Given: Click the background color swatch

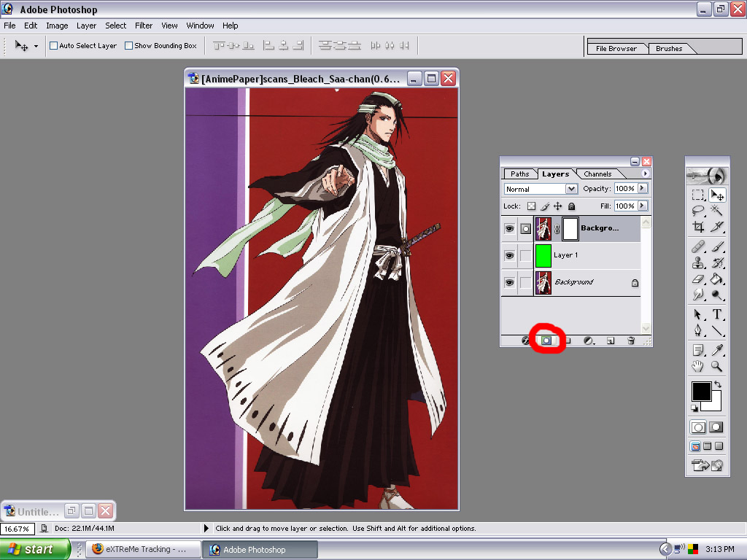Looking at the screenshot, I should pos(715,405).
